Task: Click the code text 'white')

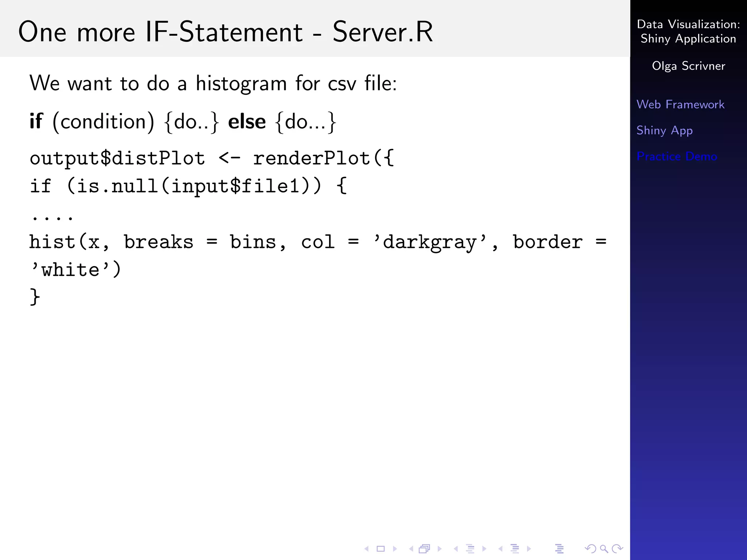Action: click(76, 270)
